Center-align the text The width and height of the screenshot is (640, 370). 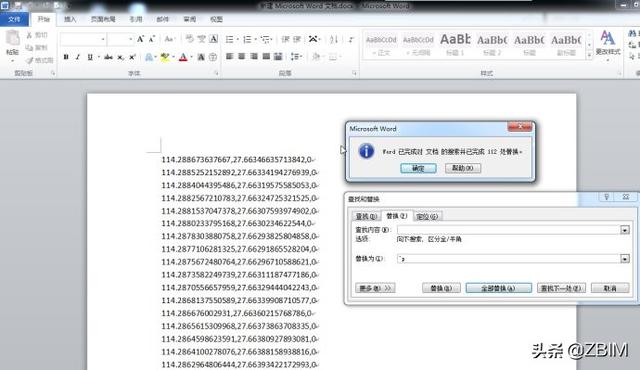point(242,57)
